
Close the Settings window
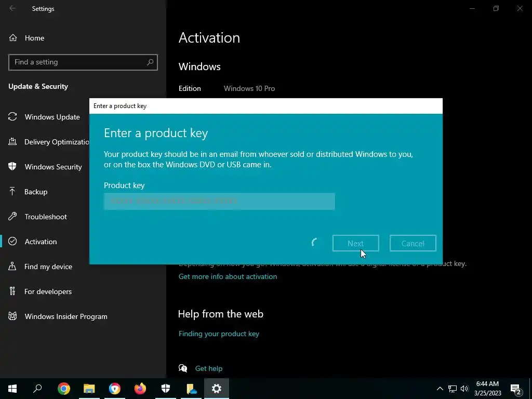[x=520, y=8]
